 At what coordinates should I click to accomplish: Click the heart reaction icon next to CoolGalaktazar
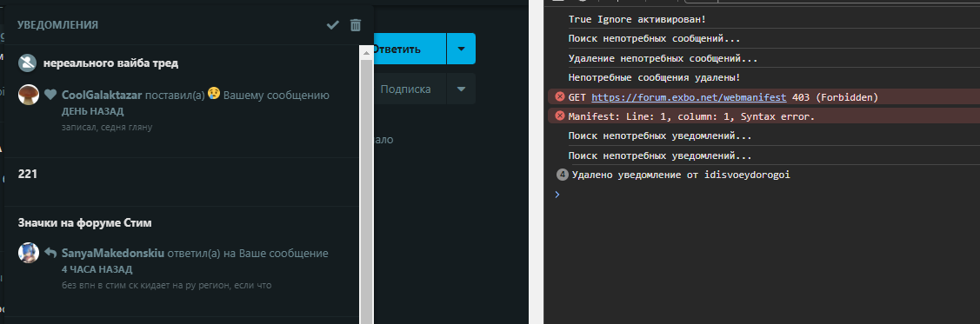pos(50,95)
